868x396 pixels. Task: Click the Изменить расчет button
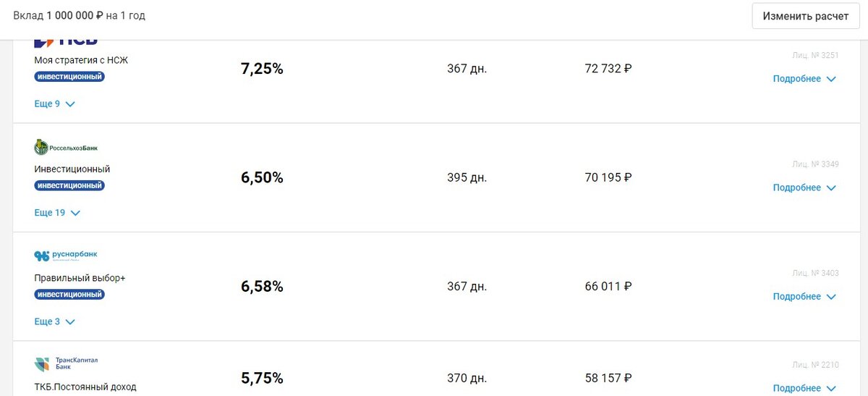(x=806, y=16)
